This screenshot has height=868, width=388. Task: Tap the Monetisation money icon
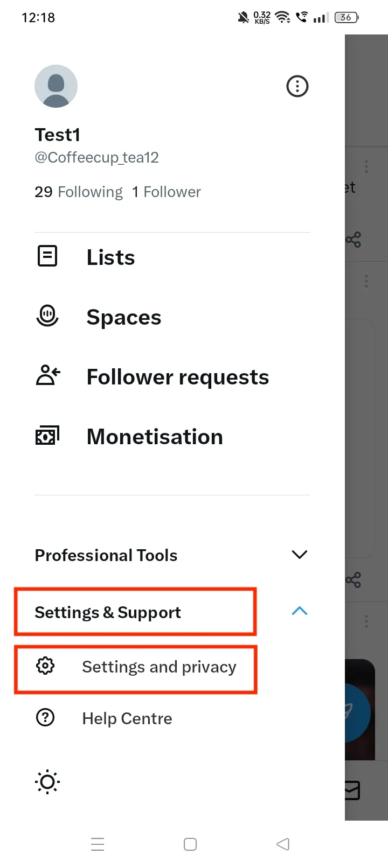click(47, 436)
